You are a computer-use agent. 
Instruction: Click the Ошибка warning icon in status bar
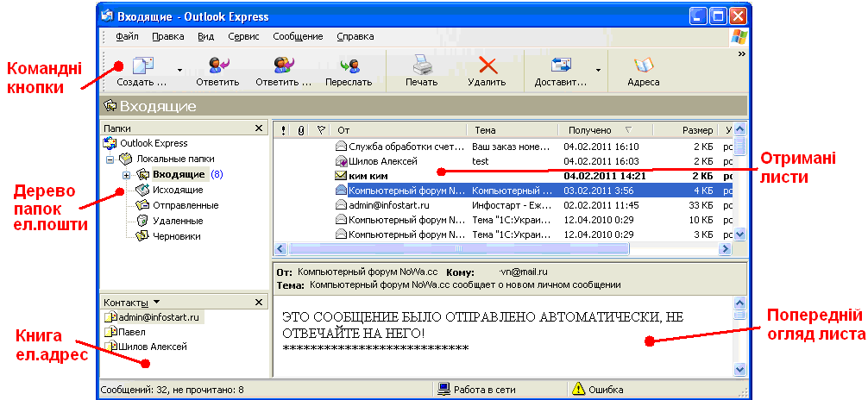pos(578,389)
